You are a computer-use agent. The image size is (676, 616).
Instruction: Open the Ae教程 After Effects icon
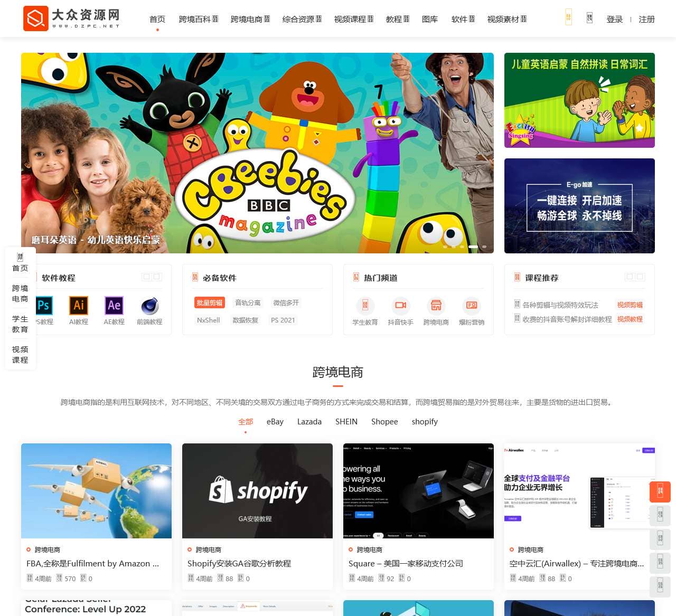pyautogui.click(x=114, y=306)
